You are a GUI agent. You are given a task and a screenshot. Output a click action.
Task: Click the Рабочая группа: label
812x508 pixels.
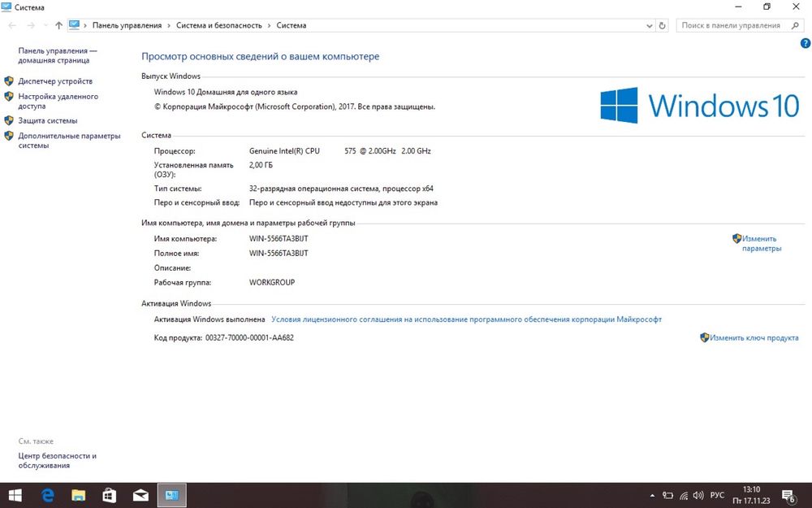182,283
